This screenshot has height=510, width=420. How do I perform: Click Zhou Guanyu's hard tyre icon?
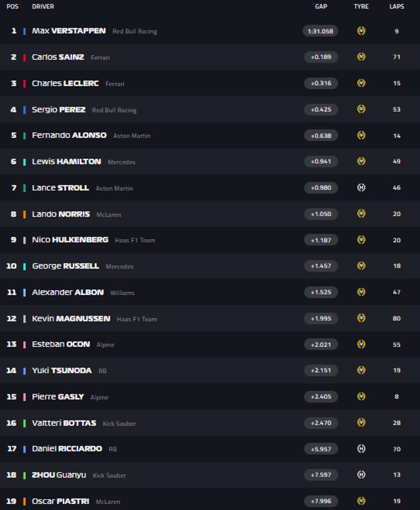361,475
